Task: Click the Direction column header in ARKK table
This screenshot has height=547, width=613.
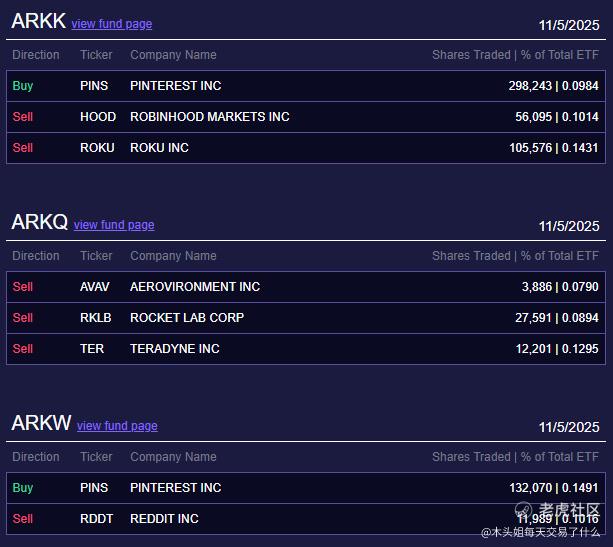Action: click(36, 55)
